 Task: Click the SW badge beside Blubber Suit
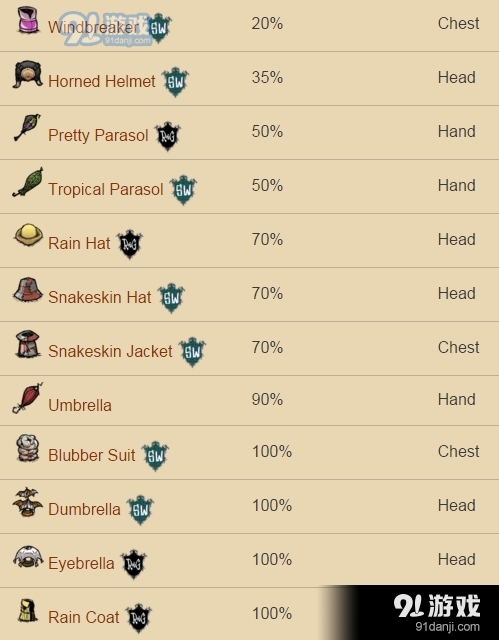click(155, 456)
